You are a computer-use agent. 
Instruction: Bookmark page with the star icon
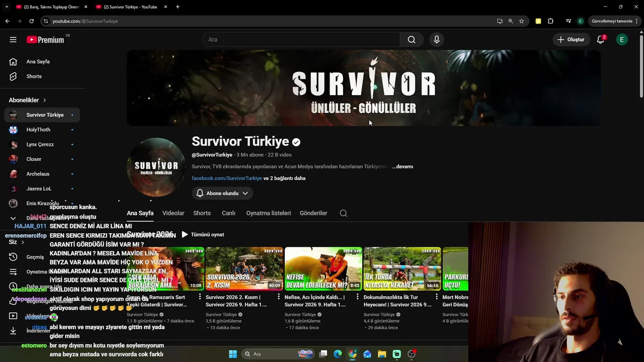click(x=522, y=21)
